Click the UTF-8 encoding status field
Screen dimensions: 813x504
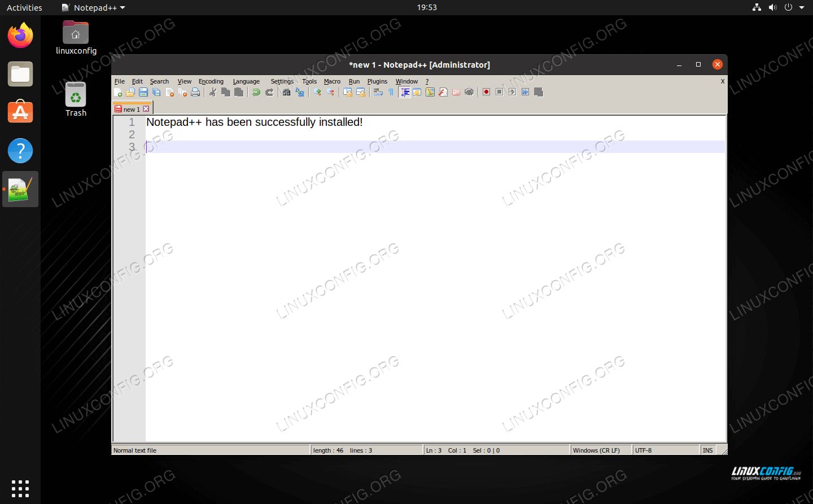click(666, 450)
